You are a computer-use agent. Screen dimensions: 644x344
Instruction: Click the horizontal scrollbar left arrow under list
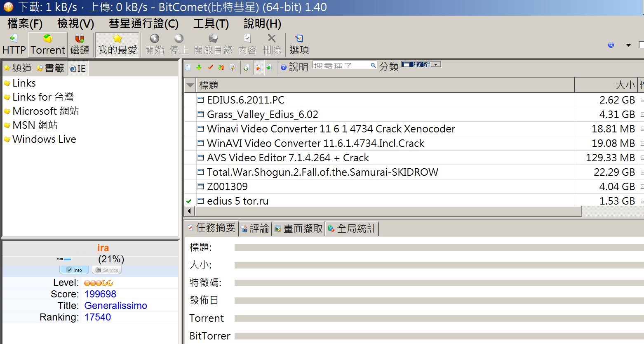pos(189,211)
